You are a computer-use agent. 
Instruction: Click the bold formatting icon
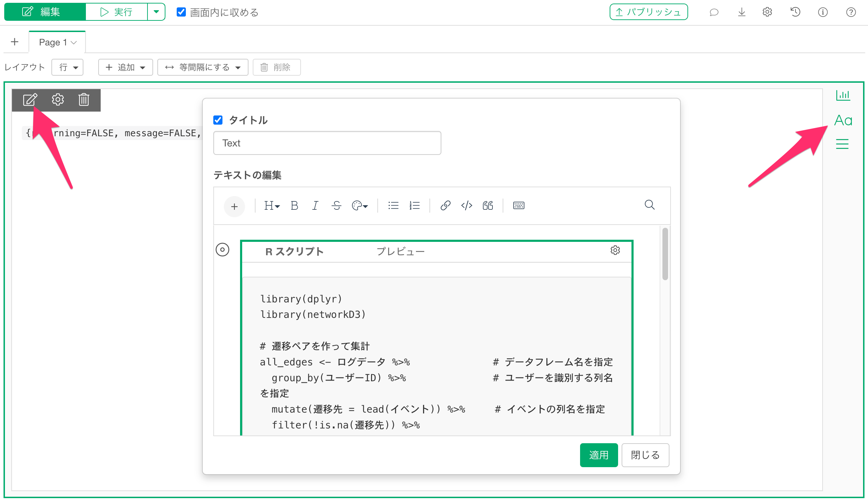[x=294, y=206]
